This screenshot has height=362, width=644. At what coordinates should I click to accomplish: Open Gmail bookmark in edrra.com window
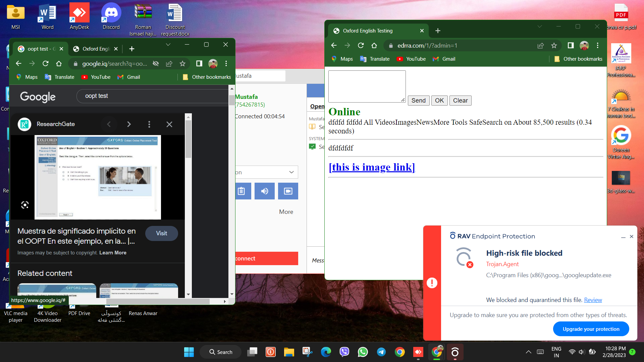pos(444,59)
